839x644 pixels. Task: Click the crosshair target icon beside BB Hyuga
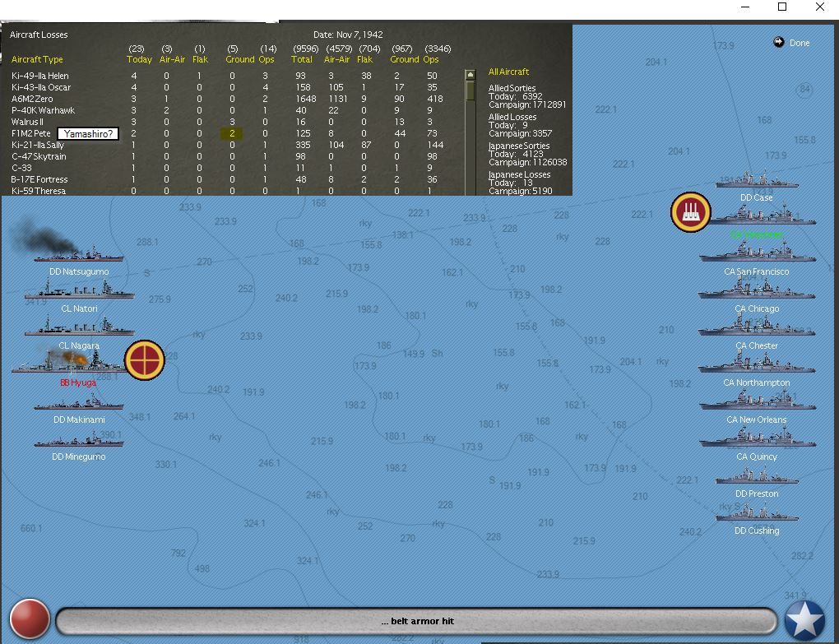click(x=145, y=360)
